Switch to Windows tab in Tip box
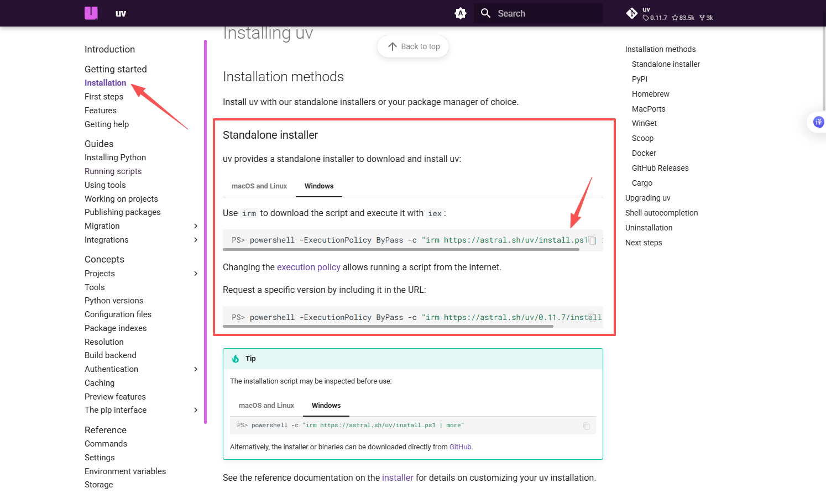The image size is (826, 504). (x=326, y=406)
